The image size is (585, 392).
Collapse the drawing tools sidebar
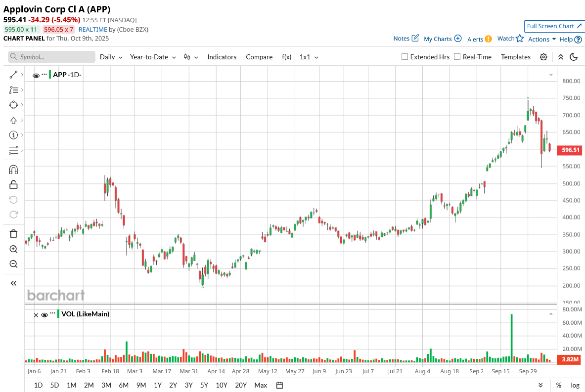click(x=13, y=283)
